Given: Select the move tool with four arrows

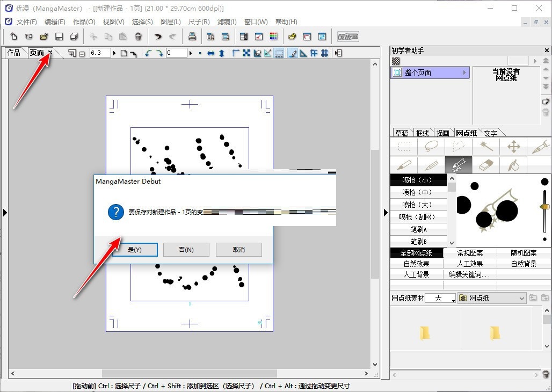Looking at the screenshot, I should tap(514, 146).
